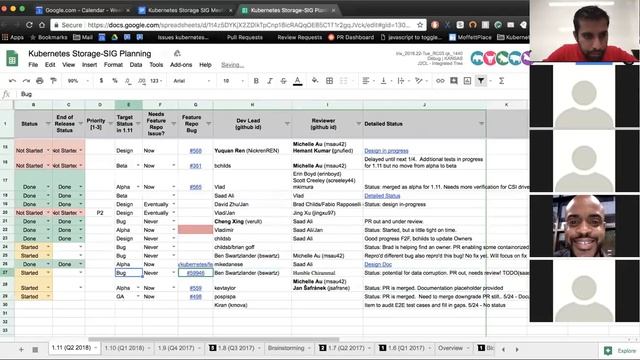Open the Add-ons menu
This screenshot has height=360, width=640.
point(181,64)
